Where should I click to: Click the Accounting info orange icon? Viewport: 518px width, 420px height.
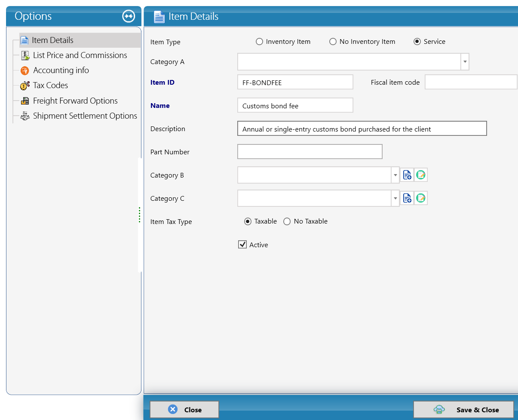(25, 71)
